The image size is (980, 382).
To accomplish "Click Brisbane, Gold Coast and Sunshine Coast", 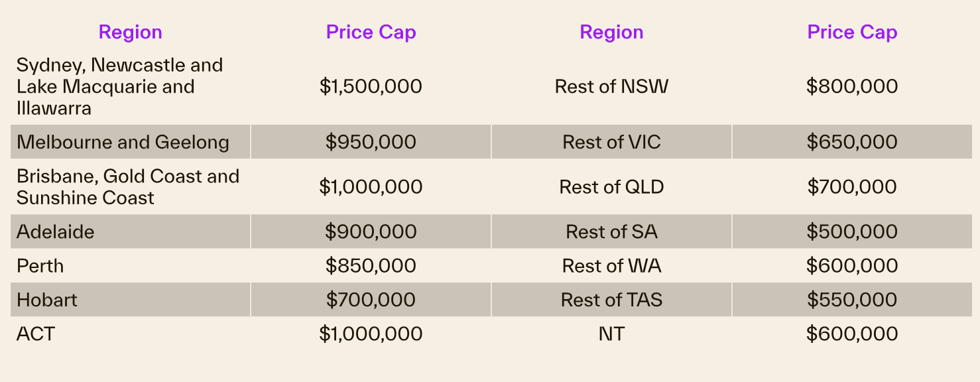I will [128, 187].
